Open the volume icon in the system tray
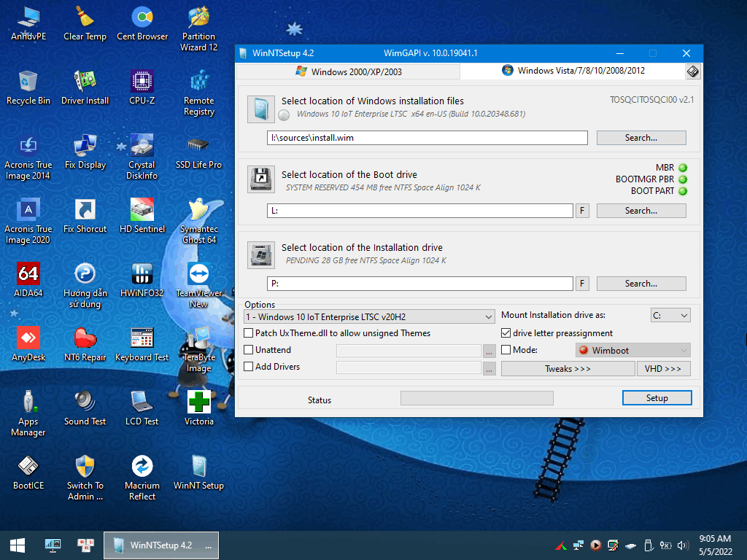Image resolution: width=747 pixels, height=560 pixels. point(683,545)
